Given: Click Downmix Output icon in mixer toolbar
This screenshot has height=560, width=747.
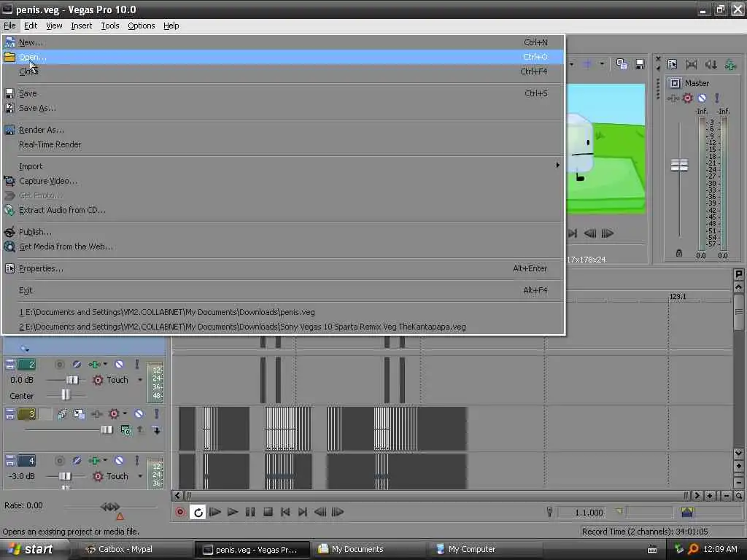Looking at the screenshot, I should (692, 64).
